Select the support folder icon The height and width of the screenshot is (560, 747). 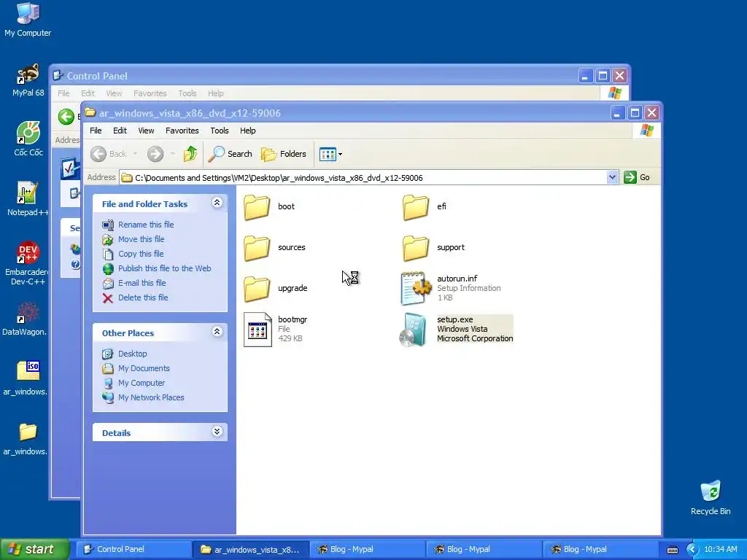coord(415,248)
